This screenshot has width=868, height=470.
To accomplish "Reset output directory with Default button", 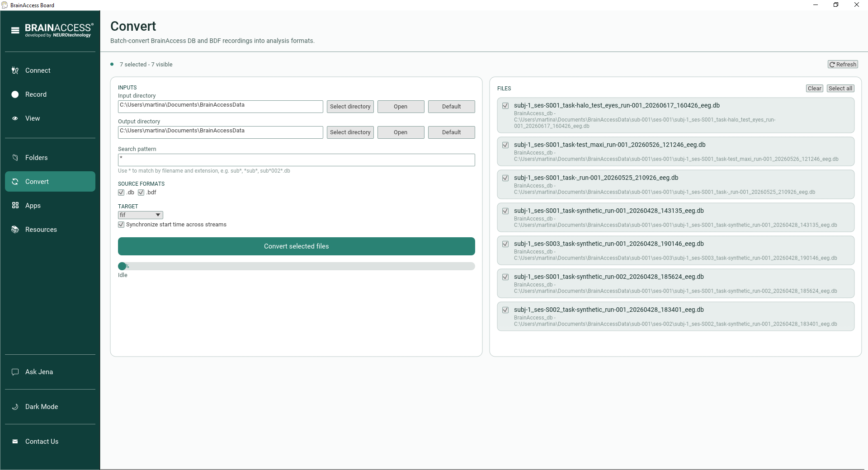I will tap(452, 132).
